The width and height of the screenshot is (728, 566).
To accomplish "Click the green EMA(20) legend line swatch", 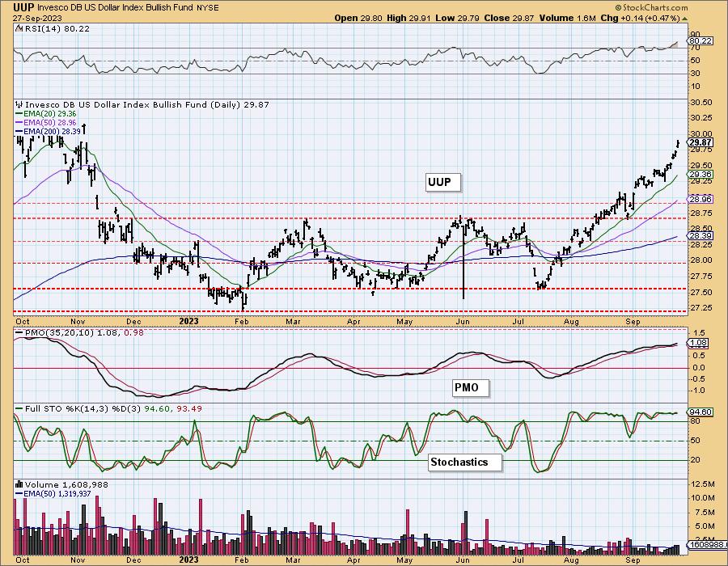I will 19,114.
